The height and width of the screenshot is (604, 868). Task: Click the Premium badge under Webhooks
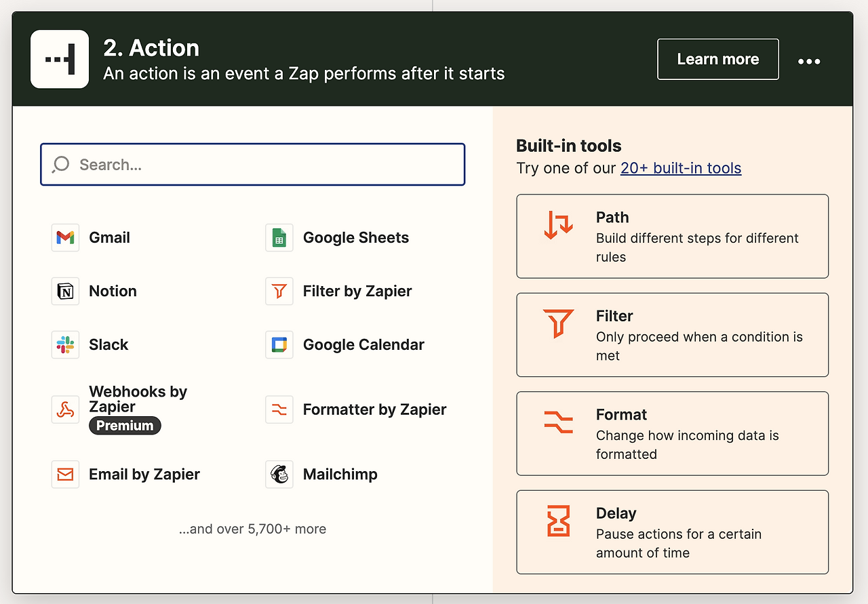coord(125,426)
